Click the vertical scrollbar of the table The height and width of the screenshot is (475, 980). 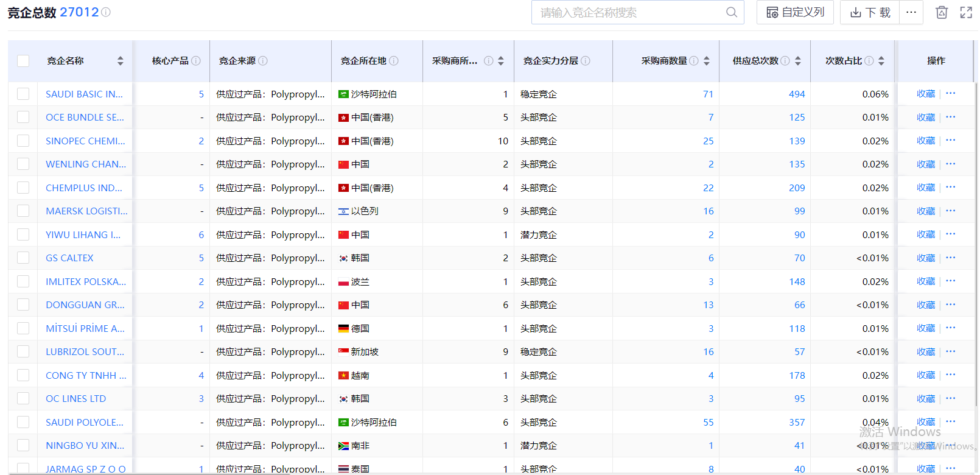[x=976, y=244]
